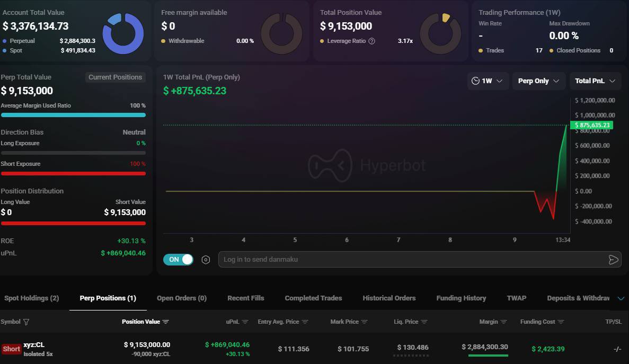Sort by the Margin column icon
Screen dimensions: 629x364
[x=504, y=322]
